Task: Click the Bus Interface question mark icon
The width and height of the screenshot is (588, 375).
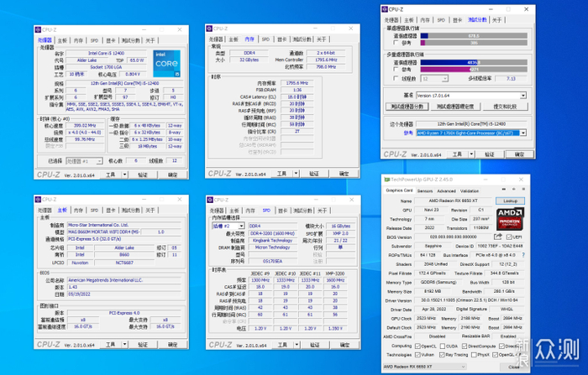Action: tap(523, 255)
